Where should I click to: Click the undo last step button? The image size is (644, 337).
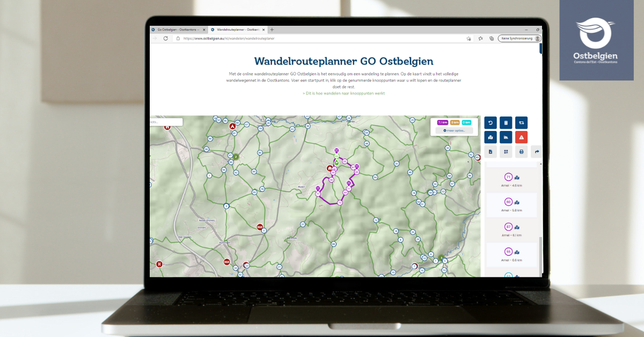click(x=491, y=123)
